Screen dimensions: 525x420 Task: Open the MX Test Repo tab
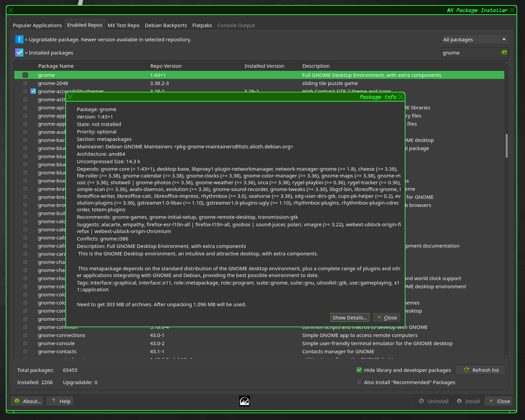(123, 25)
